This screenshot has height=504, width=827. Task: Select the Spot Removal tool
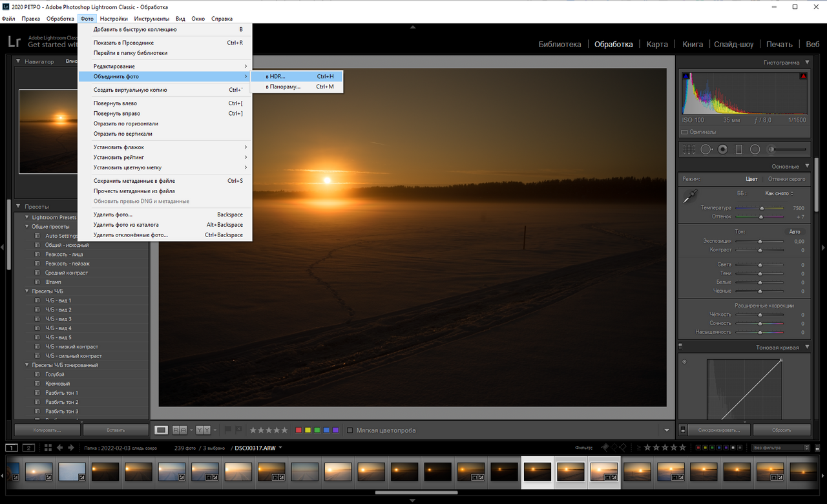coord(706,149)
